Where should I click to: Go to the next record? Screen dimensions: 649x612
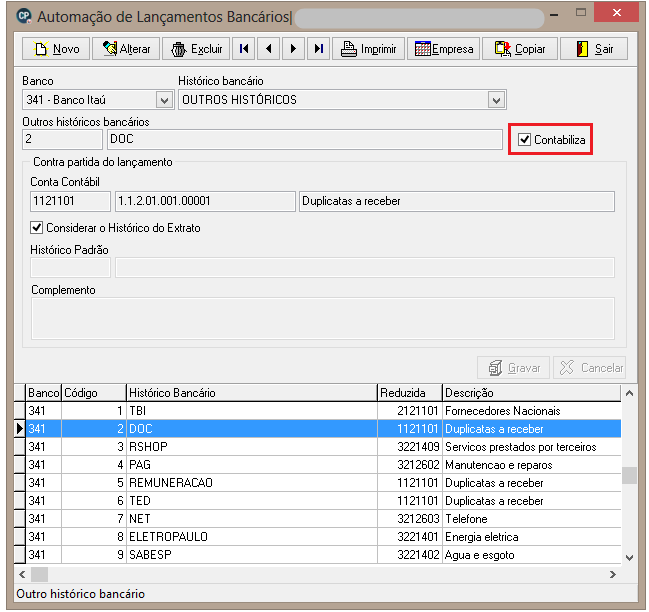click(293, 49)
